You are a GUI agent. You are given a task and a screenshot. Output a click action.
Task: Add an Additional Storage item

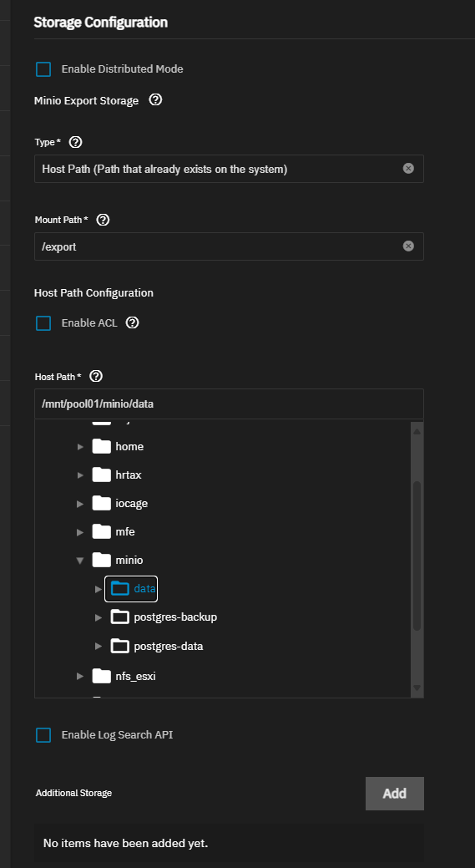(395, 794)
